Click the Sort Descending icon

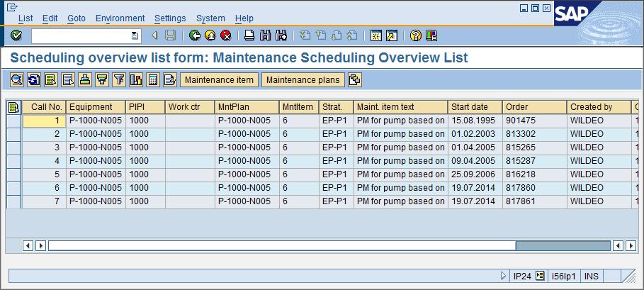(x=102, y=79)
